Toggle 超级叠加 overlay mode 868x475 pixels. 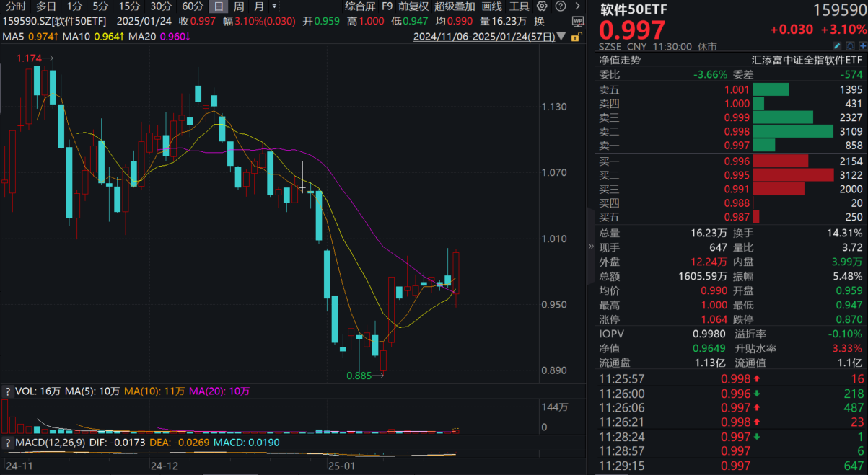pos(455,6)
